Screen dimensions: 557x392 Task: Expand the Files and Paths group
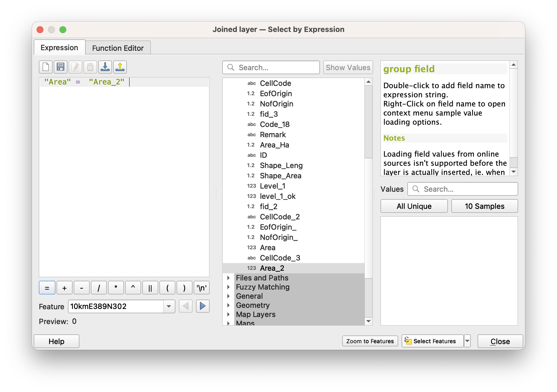(x=228, y=278)
